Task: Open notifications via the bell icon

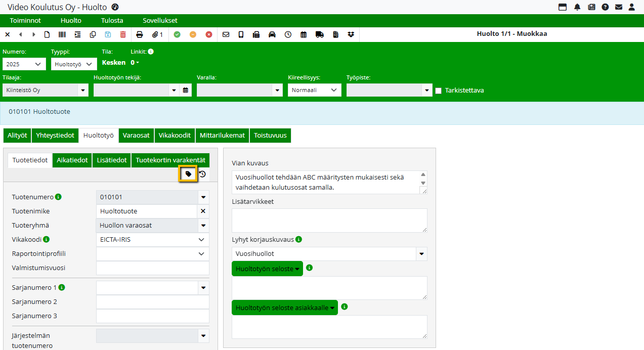Action: [577, 7]
